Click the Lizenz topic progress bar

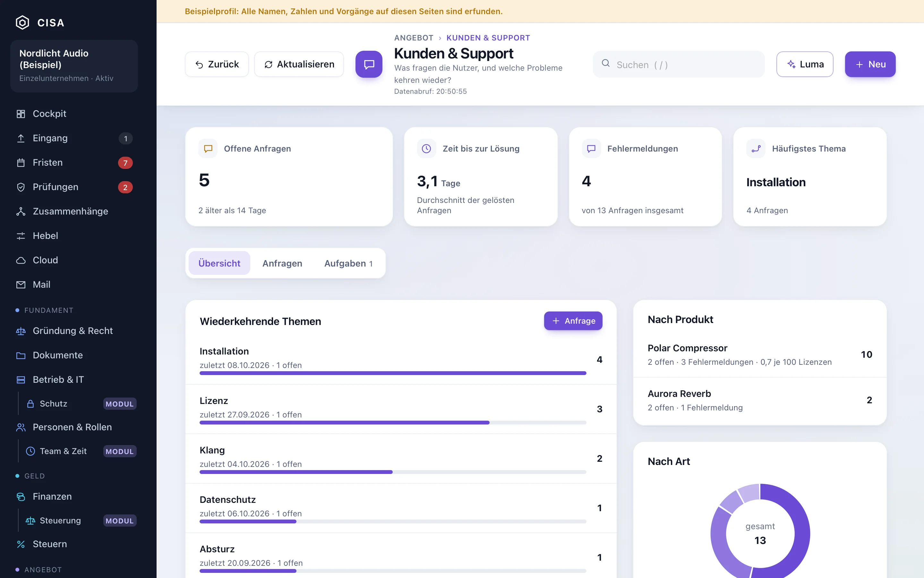coord(393,422)
